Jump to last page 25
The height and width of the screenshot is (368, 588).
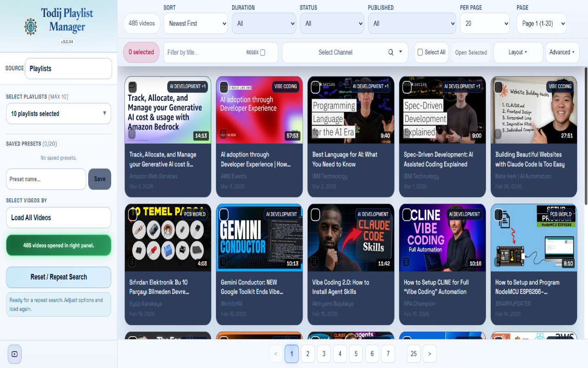pyautogui.click(x=414, y=354)
